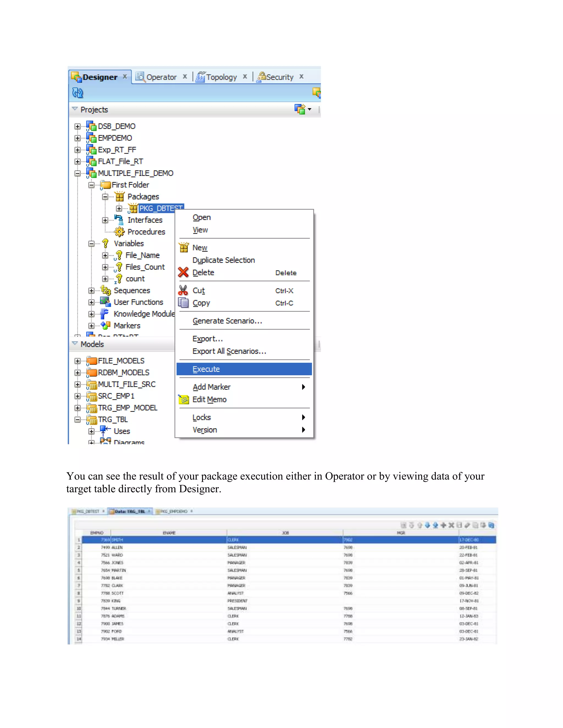This screenshot has width=563, height=728.
Task: Click the First Folder icon
Action: [105, 185]
